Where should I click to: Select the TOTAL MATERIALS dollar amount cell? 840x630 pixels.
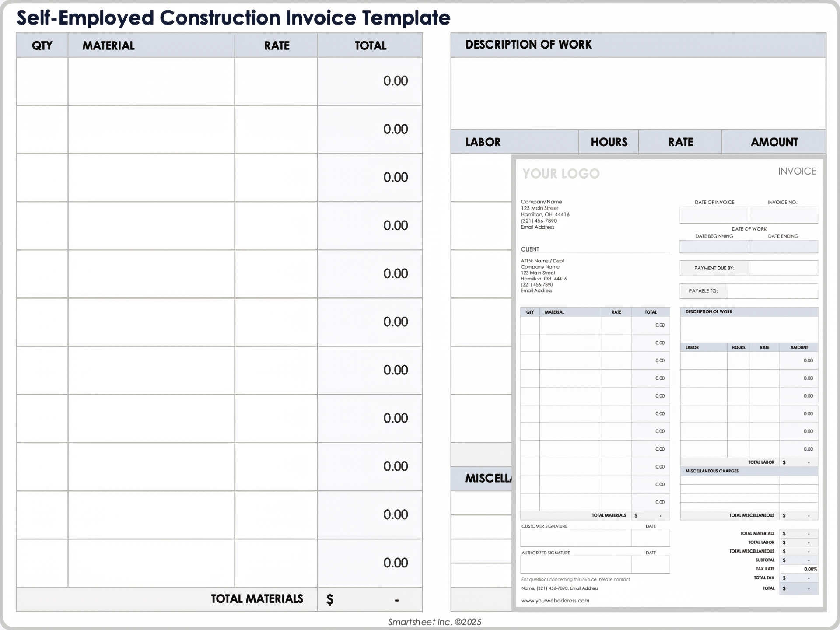[370, 599]
